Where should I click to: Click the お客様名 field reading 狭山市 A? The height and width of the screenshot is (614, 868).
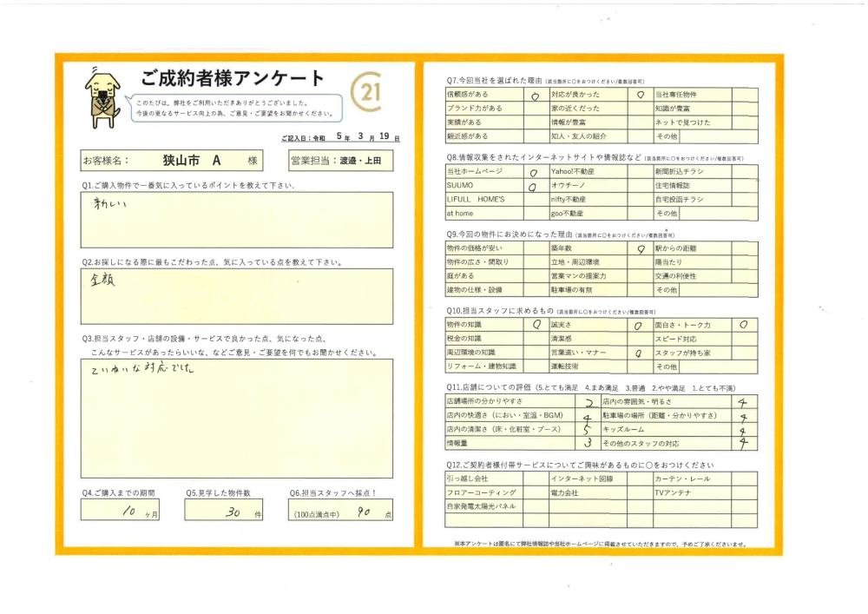tap(172, 161)
